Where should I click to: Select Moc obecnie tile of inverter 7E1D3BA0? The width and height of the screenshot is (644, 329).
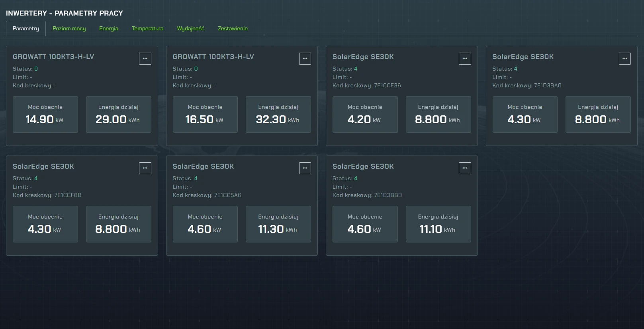click(x=525, y=114)
